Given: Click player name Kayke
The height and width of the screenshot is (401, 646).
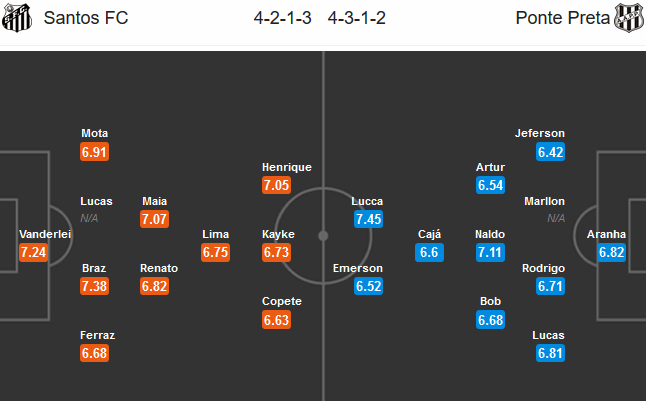Looking at the screenshot, I should pyautogui.click(x=278, y=234).
